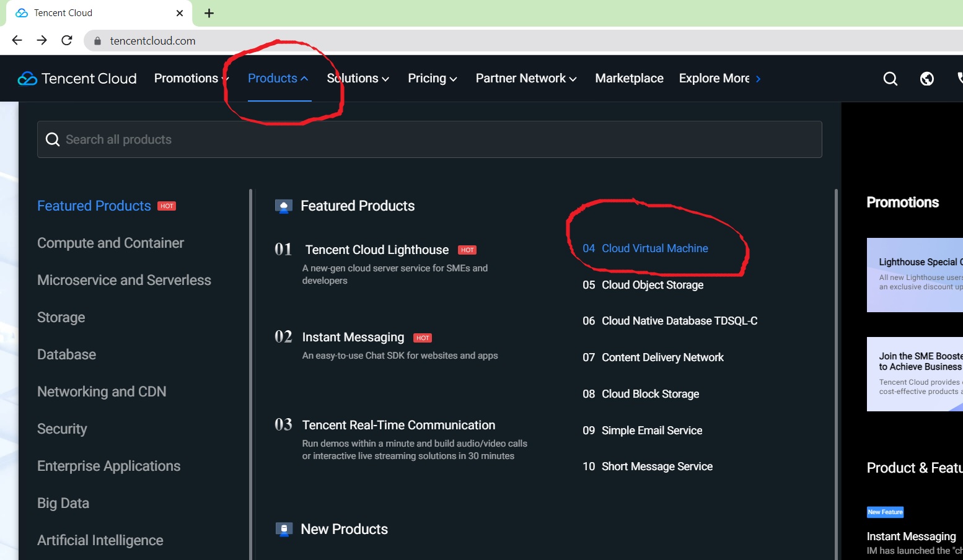Image resolution: width=963 pixels, height=560 pixels.
Task: Click the browser back arrow
Action: pos(17,40)
